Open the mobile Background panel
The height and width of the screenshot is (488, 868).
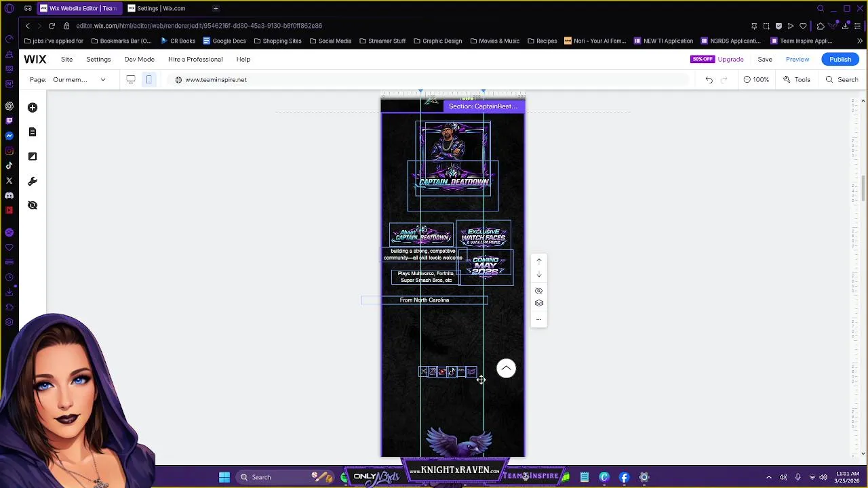tap(33, 157)
